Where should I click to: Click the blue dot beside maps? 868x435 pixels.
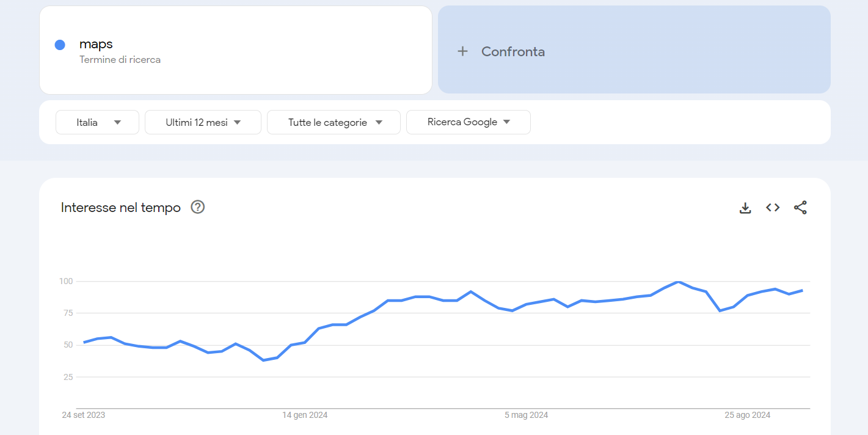(x=60, y=45)
